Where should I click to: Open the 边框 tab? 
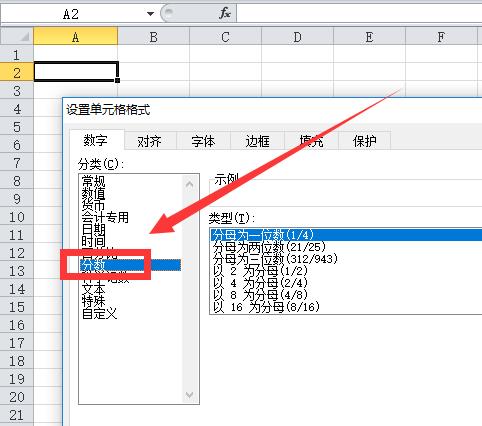[x=257, y=141]
